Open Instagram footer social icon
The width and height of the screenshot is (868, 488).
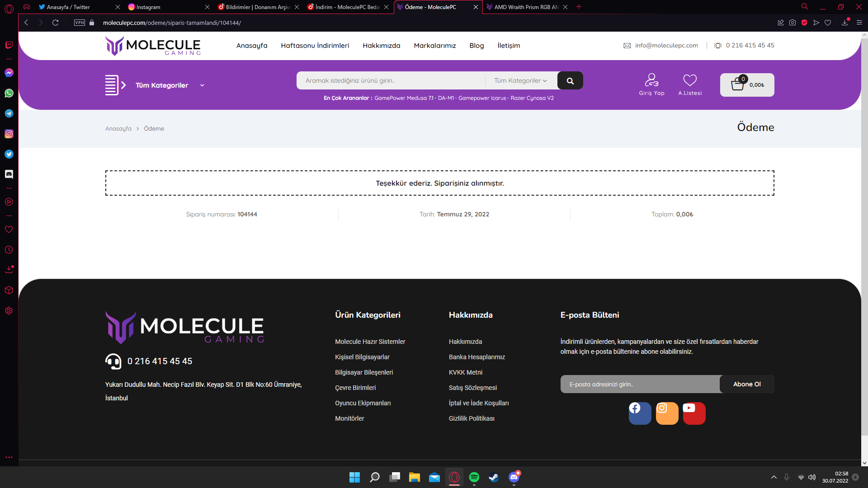click(667, 413)
